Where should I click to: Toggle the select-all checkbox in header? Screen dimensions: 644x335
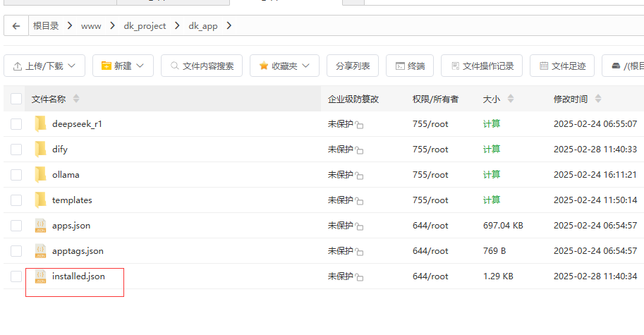tap(16, 99)
